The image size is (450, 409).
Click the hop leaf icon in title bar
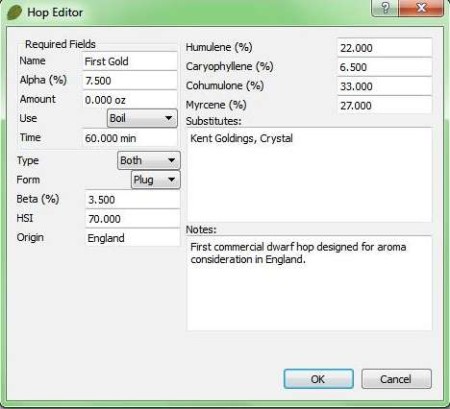pyautogui.click(x=14, y=13)
